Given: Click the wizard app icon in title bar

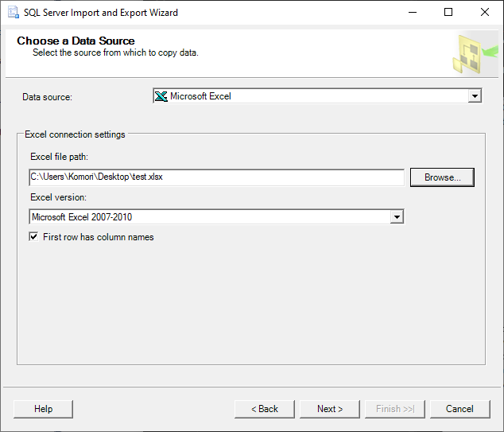Looking at the screenshot, I should (14, 13).
